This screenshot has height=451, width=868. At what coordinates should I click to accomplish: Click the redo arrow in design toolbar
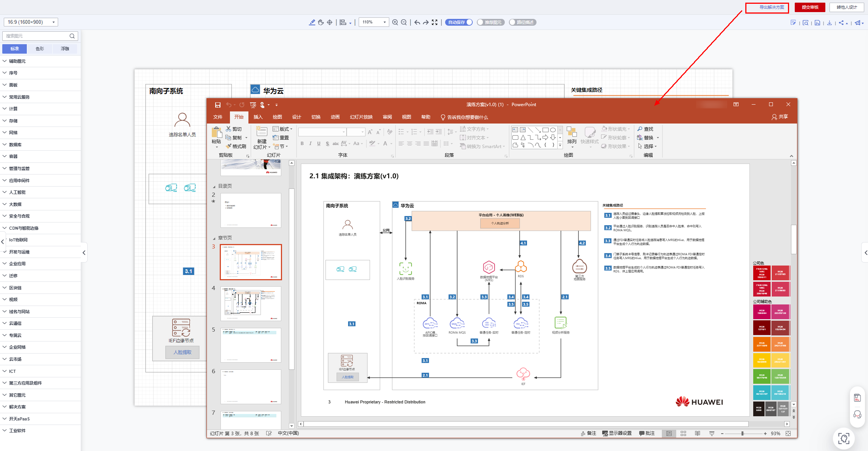[x=426, y=22]
